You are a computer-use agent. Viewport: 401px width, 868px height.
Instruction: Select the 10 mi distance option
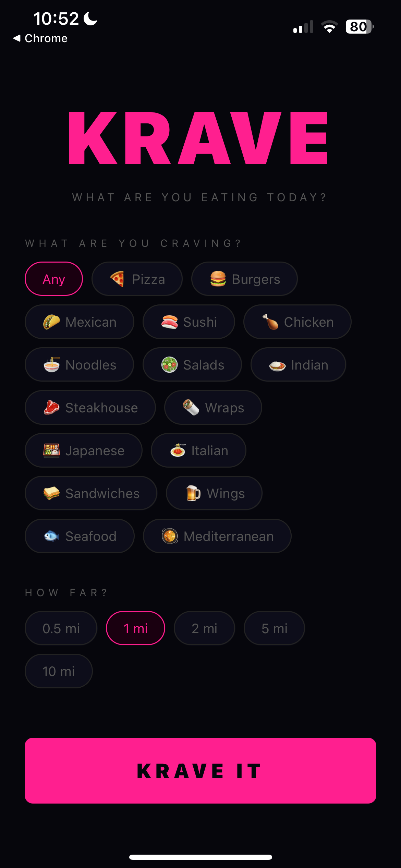click(59, 671)
